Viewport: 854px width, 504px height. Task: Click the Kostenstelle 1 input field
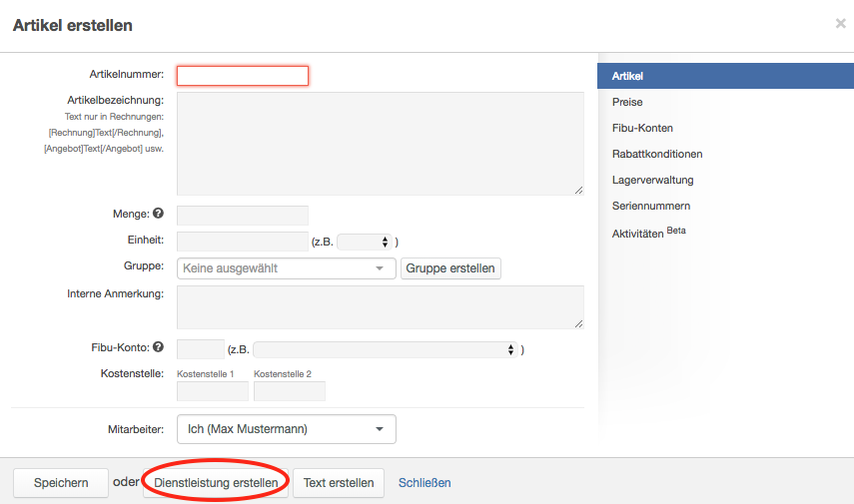(x=213, y=391)
